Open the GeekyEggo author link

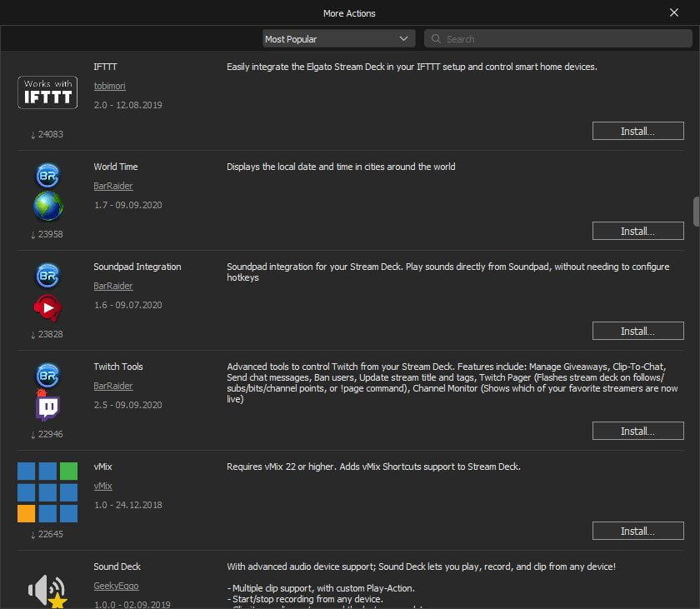[116, 586]
